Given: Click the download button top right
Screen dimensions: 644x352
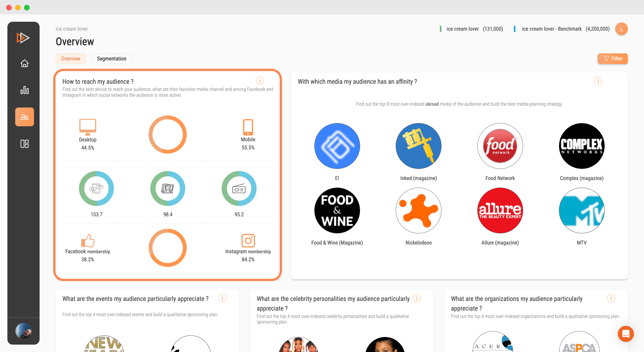Looking at the screenshot, I should [x=621, y=29].
